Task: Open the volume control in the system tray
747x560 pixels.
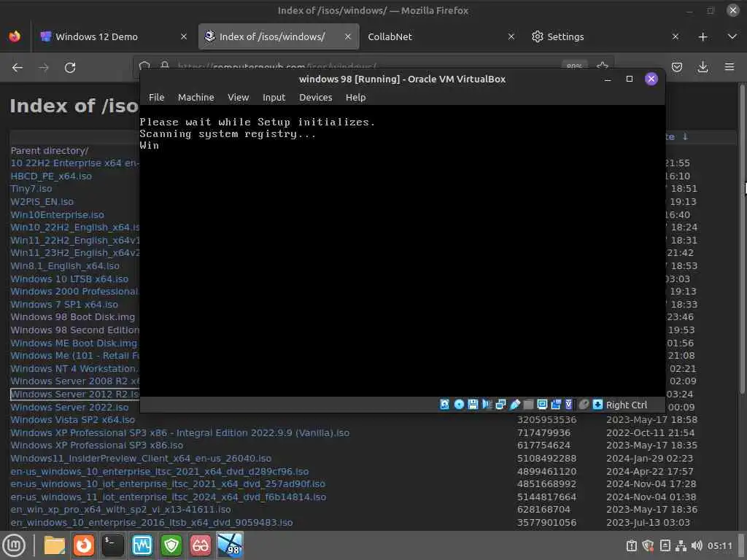Action: [x=697, y=545]
